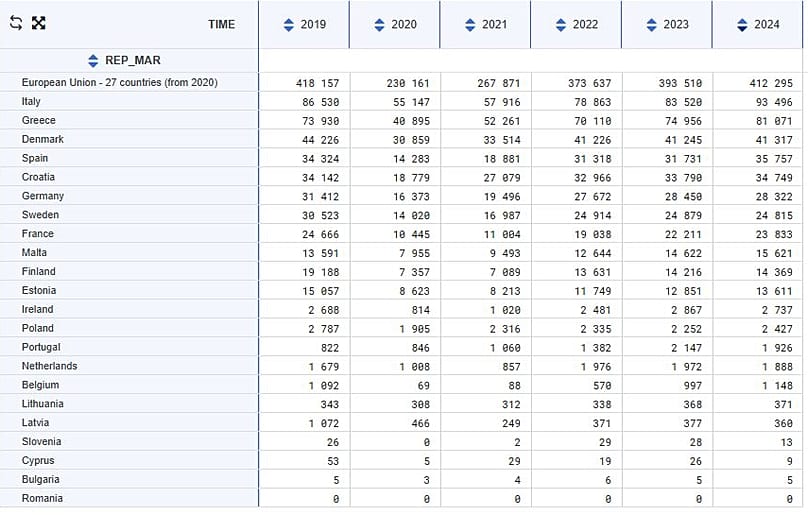Viewport: 808px width, 515px height.
Task: Select the Romania row label
Action: tap(42, 498)
